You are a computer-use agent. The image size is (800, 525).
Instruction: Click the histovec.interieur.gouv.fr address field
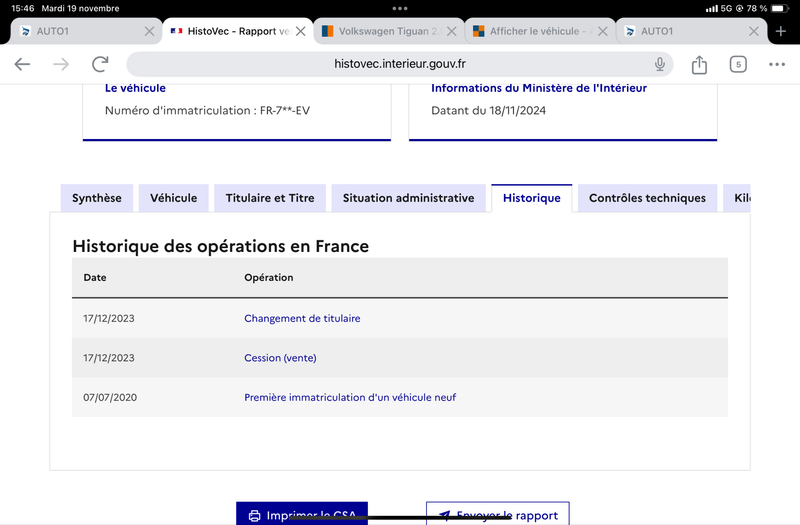tap(399, 64)
